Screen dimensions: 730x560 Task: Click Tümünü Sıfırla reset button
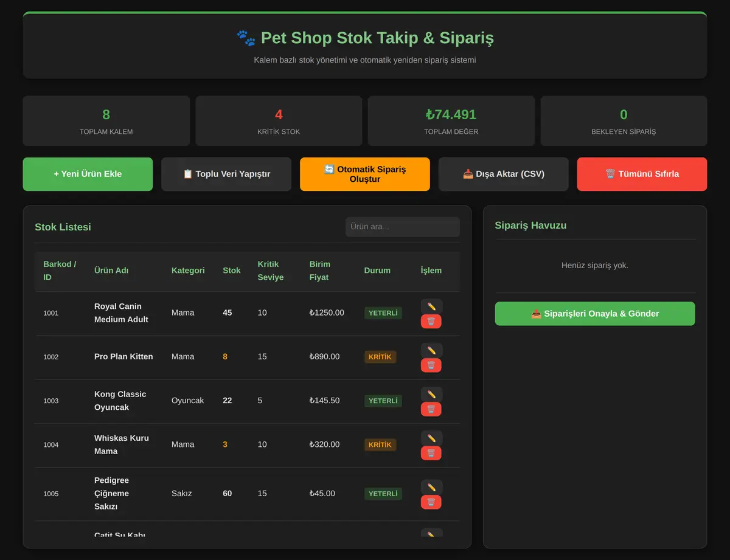tap(642, 174)
